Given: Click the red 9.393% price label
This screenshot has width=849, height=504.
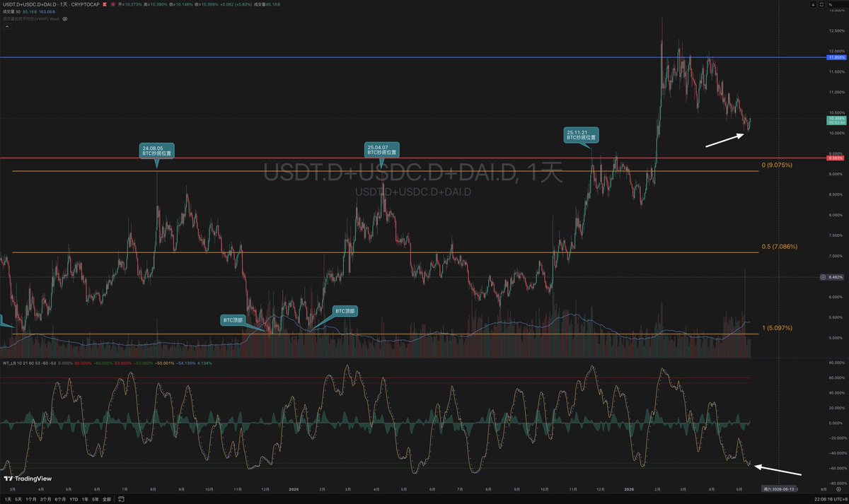Looking at the screenshot, I should click(x=836, y=158).
